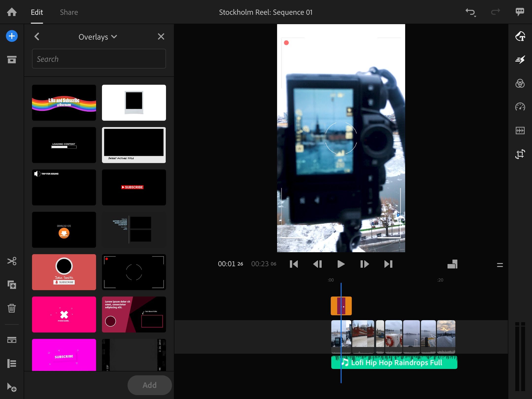Open the Color panel icon
532x399 pixels.
[520, 83]
